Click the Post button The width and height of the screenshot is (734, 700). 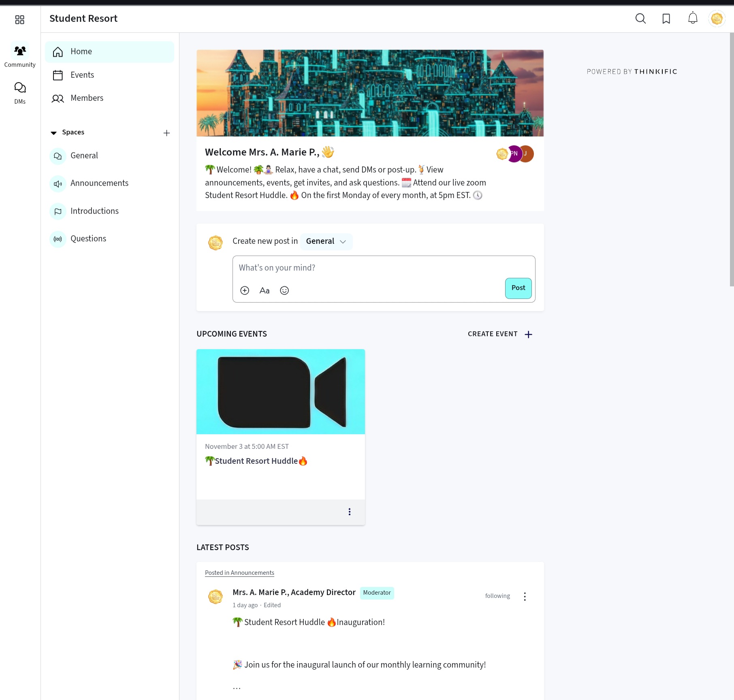[x=518, y=288]
